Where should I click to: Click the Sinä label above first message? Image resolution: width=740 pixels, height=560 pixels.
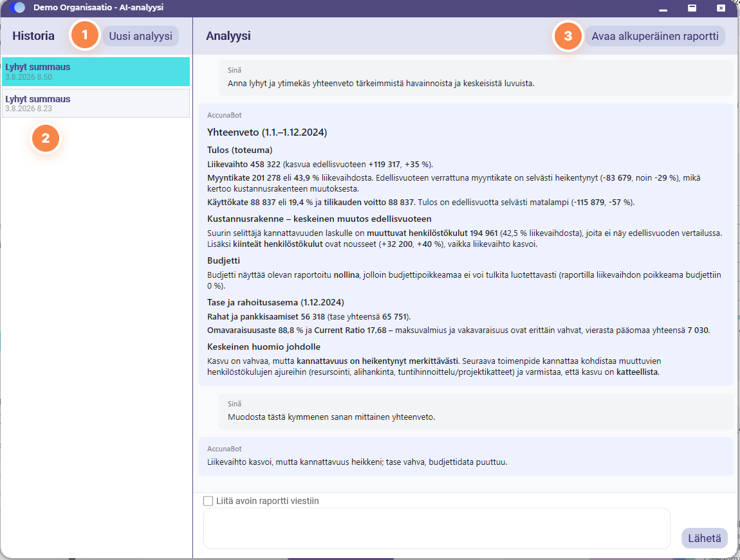click(235, 70)
